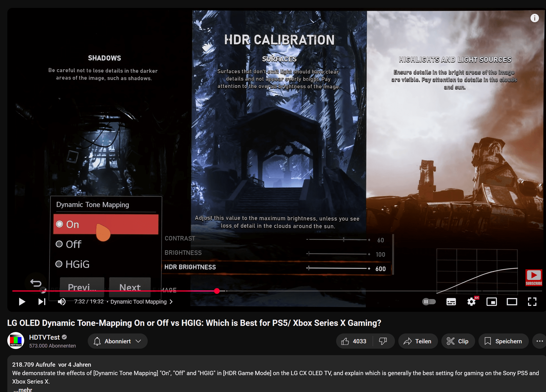Enter fullscreen mode

point(532,302)
